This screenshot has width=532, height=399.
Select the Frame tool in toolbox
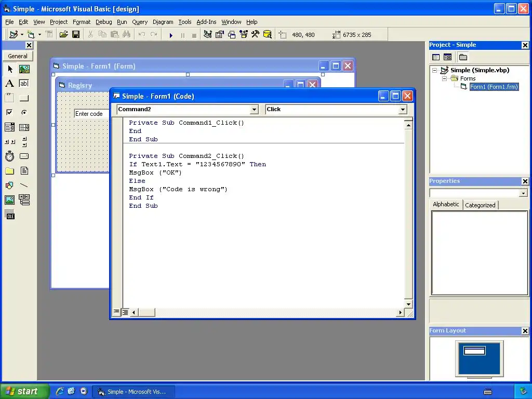(x=10, y=98)
